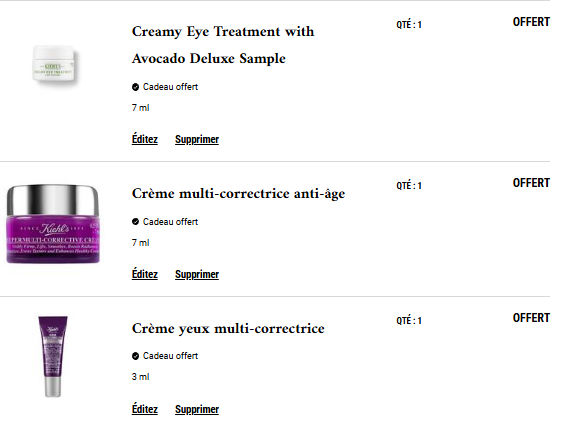Click checkmark icon for anti-âge cream gift
The width and height of the screenshot is (566, 442).
point(135,222)
